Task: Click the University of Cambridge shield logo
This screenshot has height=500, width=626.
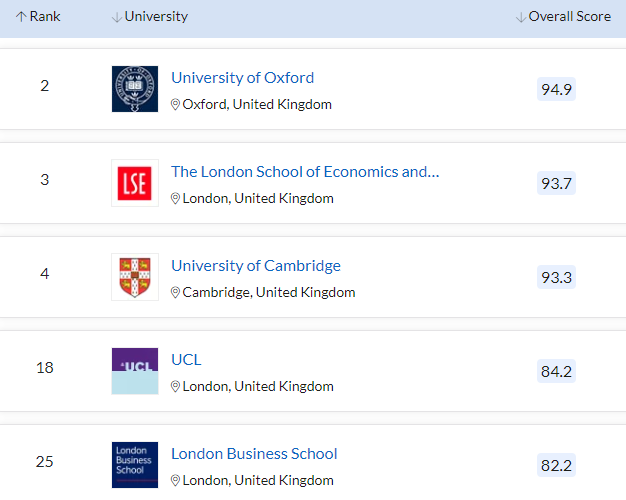Action: (x=135, y=277)
